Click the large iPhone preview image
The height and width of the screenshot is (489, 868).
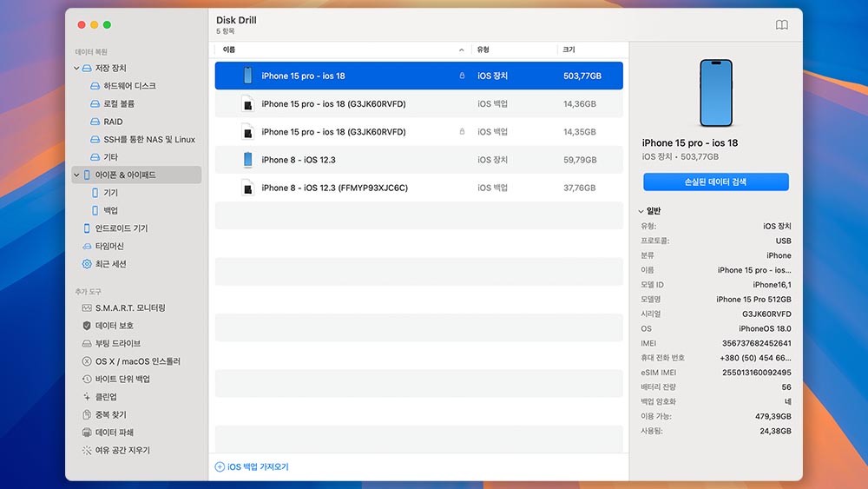pyautogui.click(x=716, y=93)
